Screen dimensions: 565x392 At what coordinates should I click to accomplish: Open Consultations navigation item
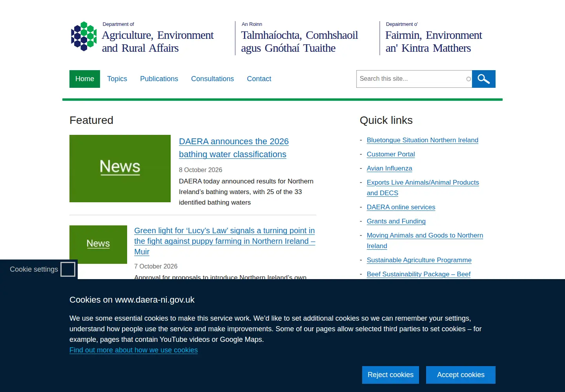click(212, 79)
